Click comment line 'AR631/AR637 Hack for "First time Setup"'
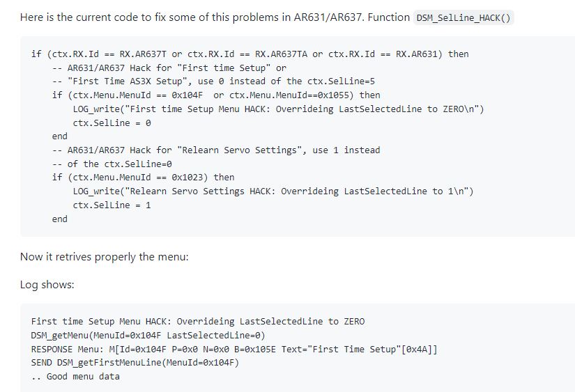The width and height of the screenshot is (575, 392). tap(169, 68)
